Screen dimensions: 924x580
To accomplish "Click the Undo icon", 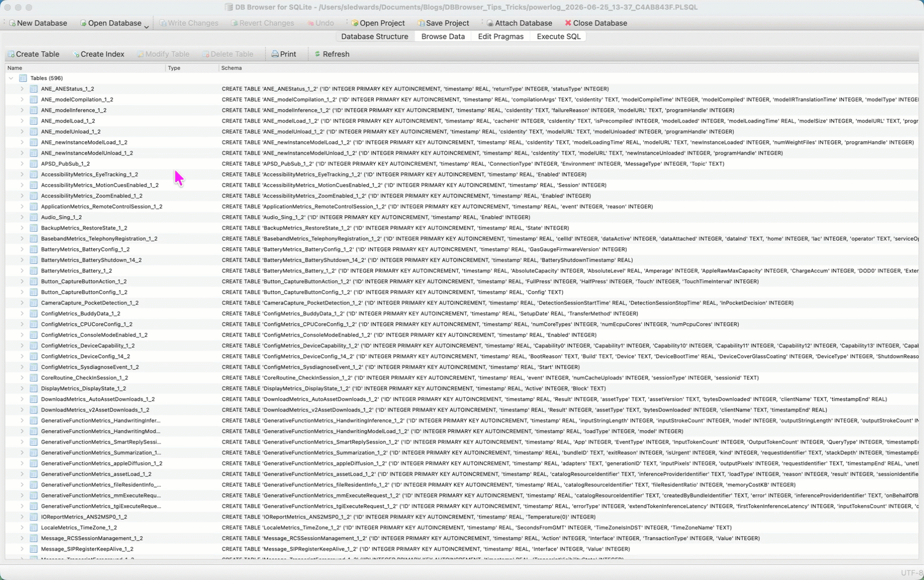I will coord(311,23).
